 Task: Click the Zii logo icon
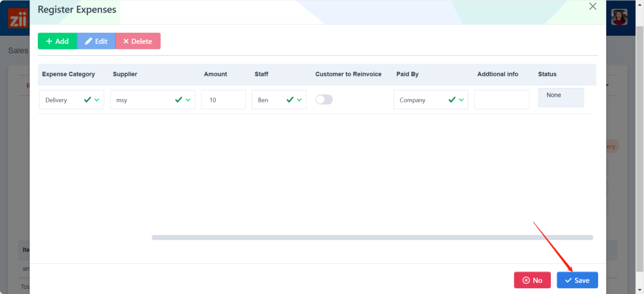(15, 18)
